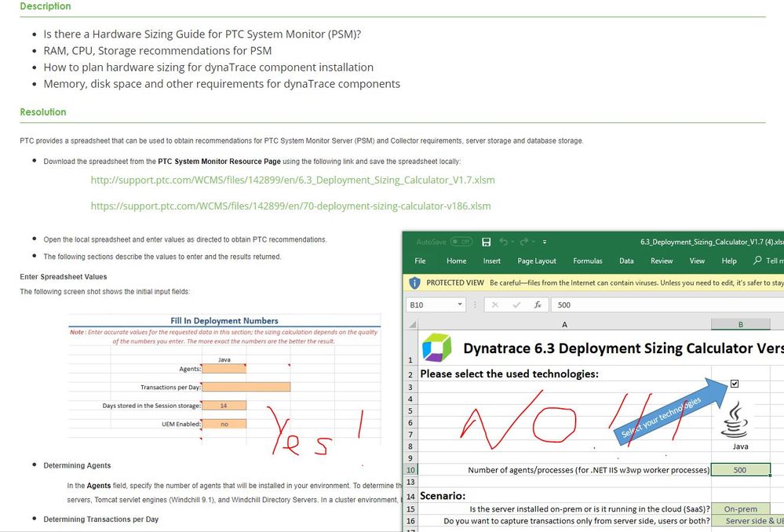
Task: Click the Java coffee cup logo
Action: click(x=735, y=420)
